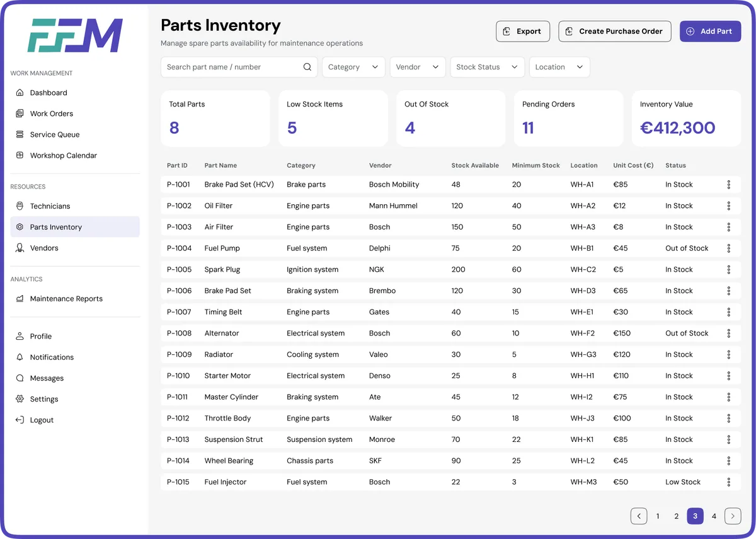Click the search magnifier icon
Image resolution: width=756 pixels, height=539 pixels.
click(x=307, y=66)
